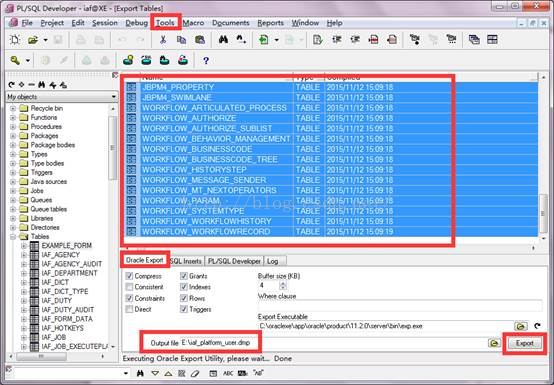
Task: Open dropdown arrow next to Open file icon
Action: pos(45,40)
